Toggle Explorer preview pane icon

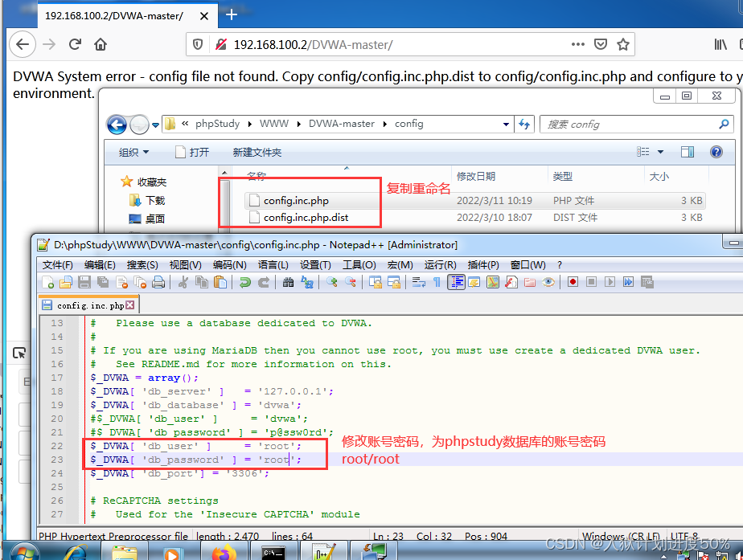click(687, 152)
